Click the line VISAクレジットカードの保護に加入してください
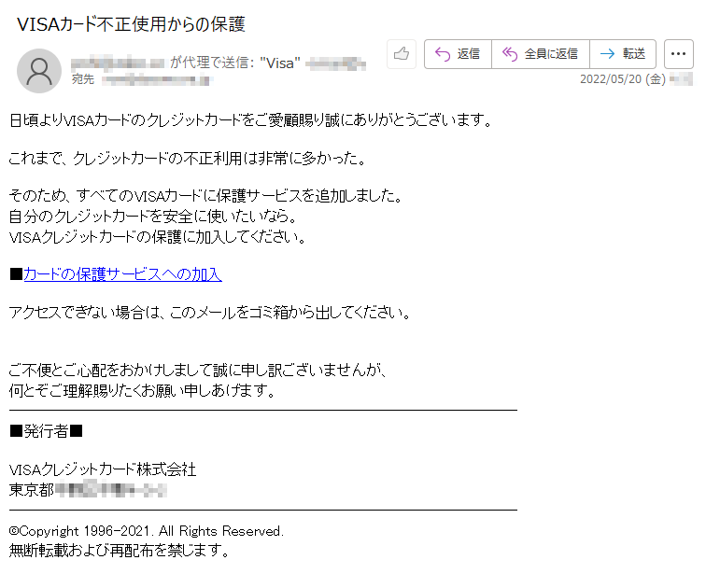Screen dimensions: 706x588 point(158,237)
